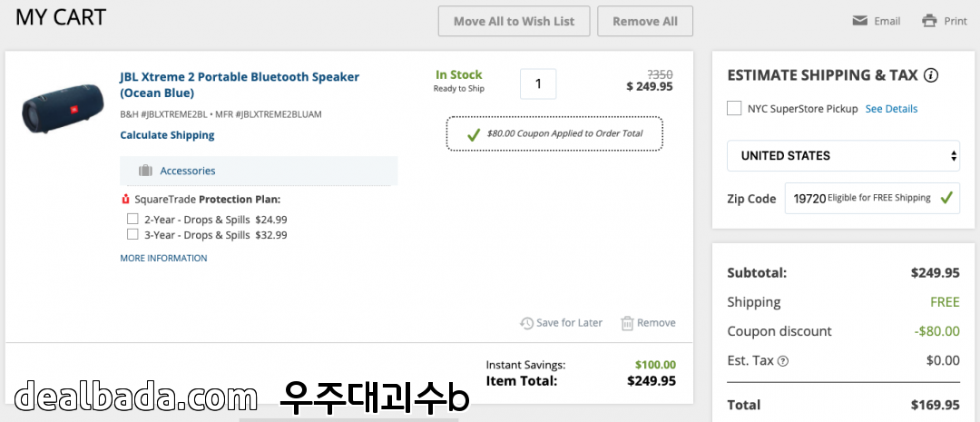Open the Calculate Shipping link
The height and width of the screenshot is (422, 980).
[x=167, y=135]
